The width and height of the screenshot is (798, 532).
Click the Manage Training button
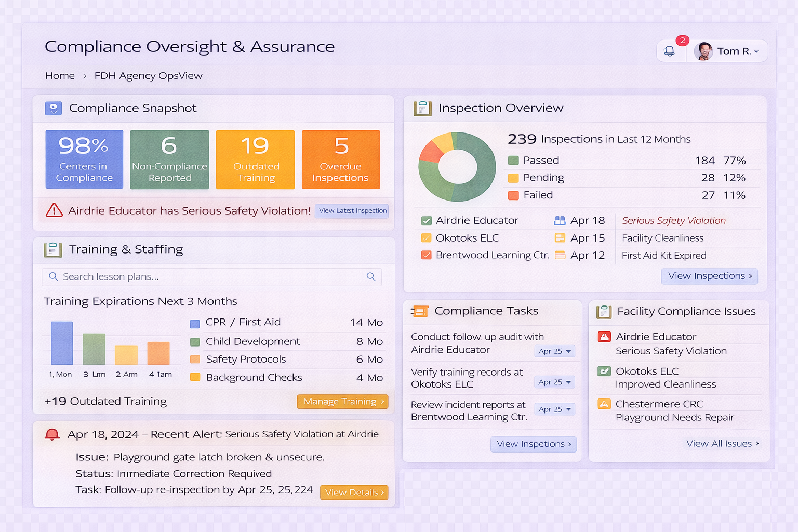click(x=342, y=402)
